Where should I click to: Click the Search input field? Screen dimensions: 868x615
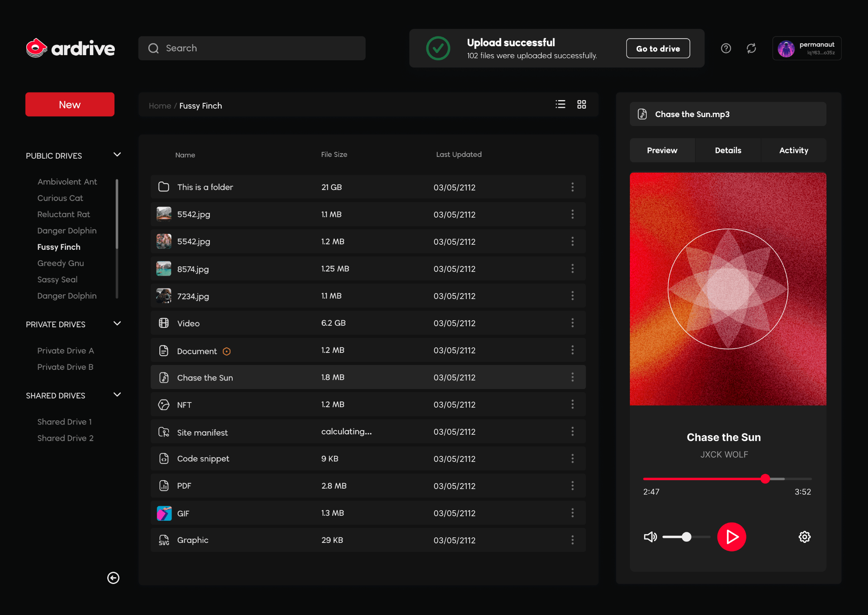pos(252,48)
